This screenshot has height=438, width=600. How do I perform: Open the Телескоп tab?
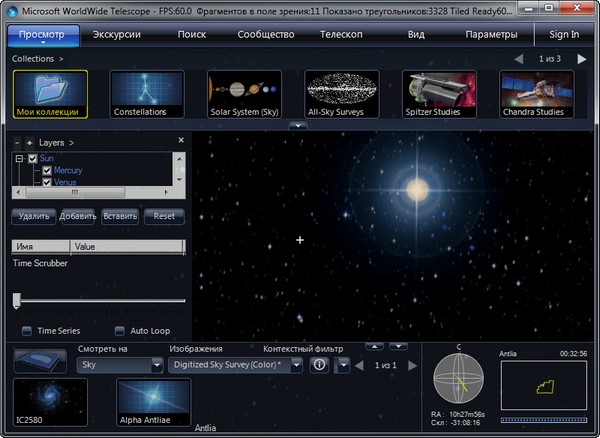[x=341, y=34]
